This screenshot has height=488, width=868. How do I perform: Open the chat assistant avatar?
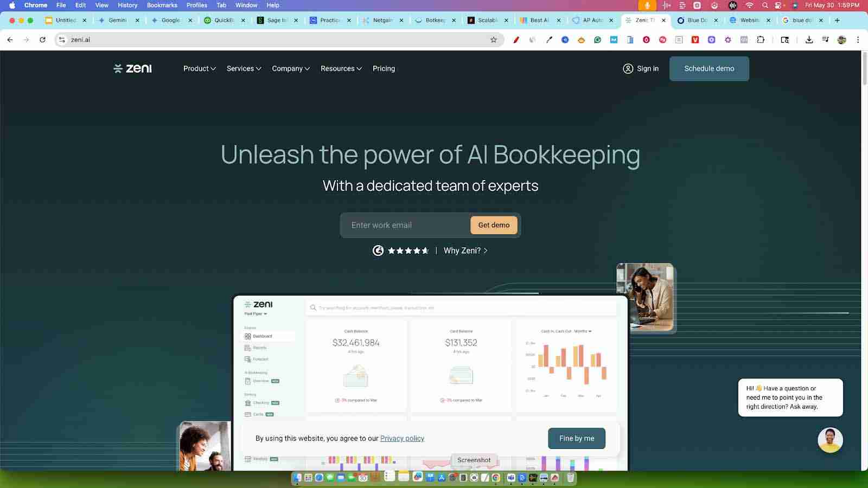coord(830,440)
